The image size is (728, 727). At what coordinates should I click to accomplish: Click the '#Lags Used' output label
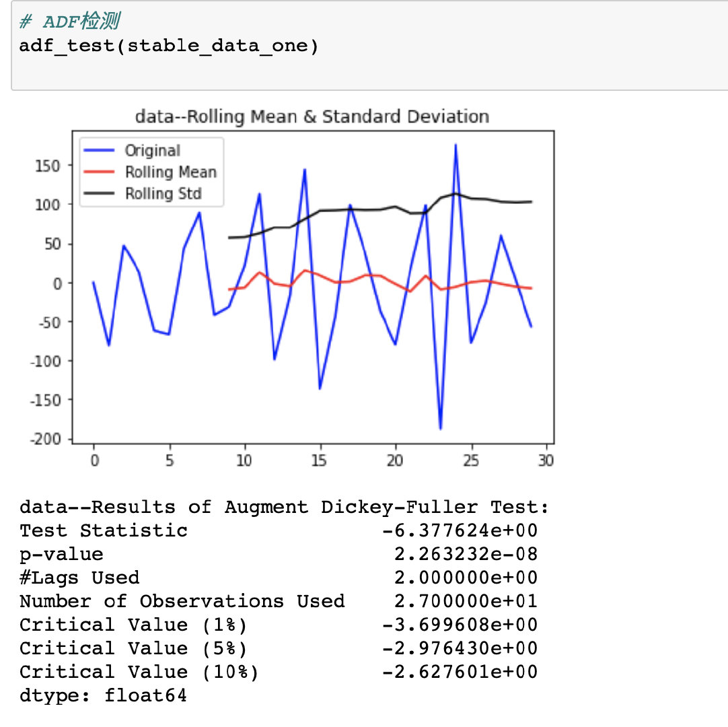pyautogui.click(x=79, y=578)
